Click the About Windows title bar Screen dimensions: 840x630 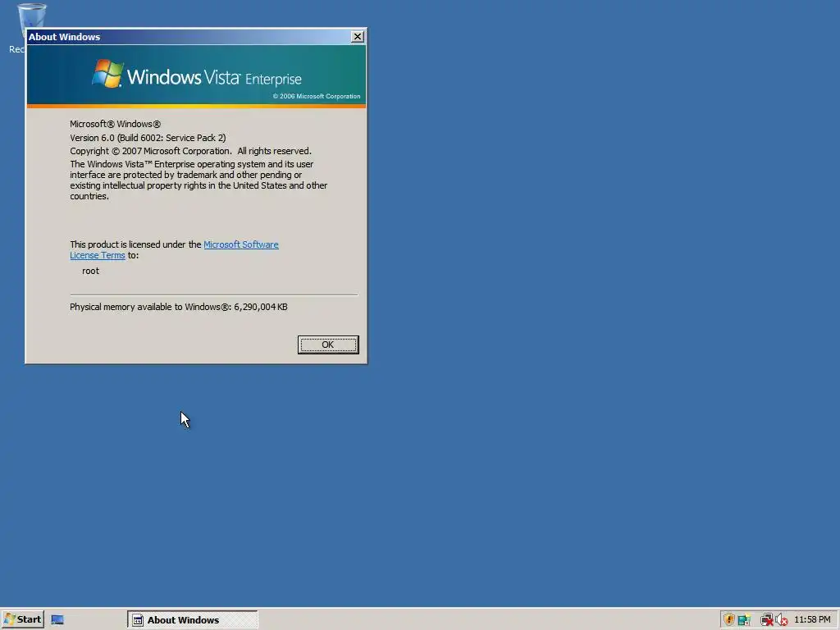pyautogui.click(x=189, y=36)
